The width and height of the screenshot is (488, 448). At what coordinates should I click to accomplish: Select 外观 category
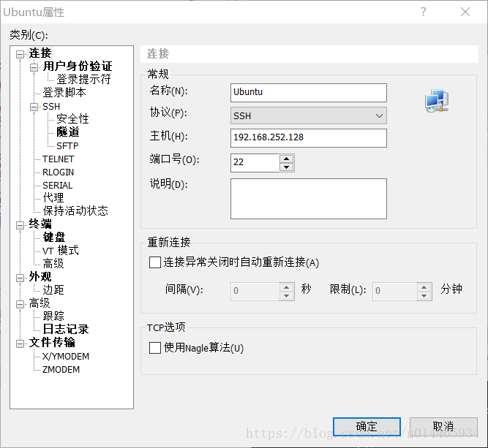(x=40, y=277)
